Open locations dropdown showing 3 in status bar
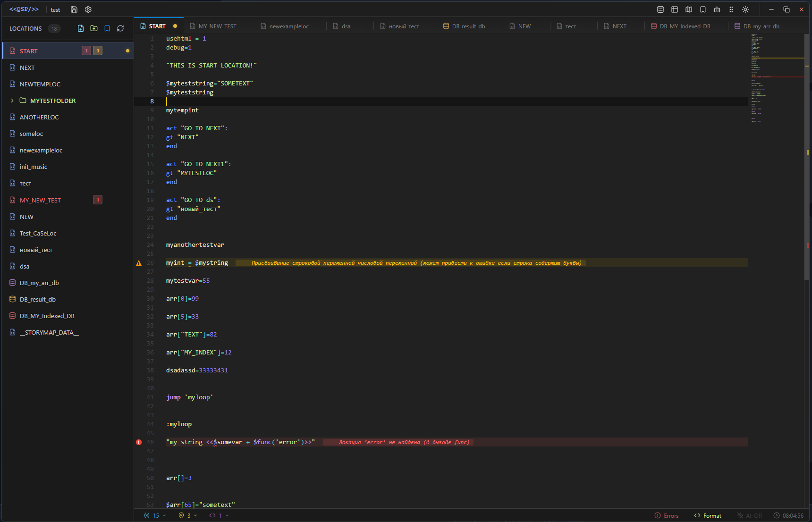 pos(188,515)
